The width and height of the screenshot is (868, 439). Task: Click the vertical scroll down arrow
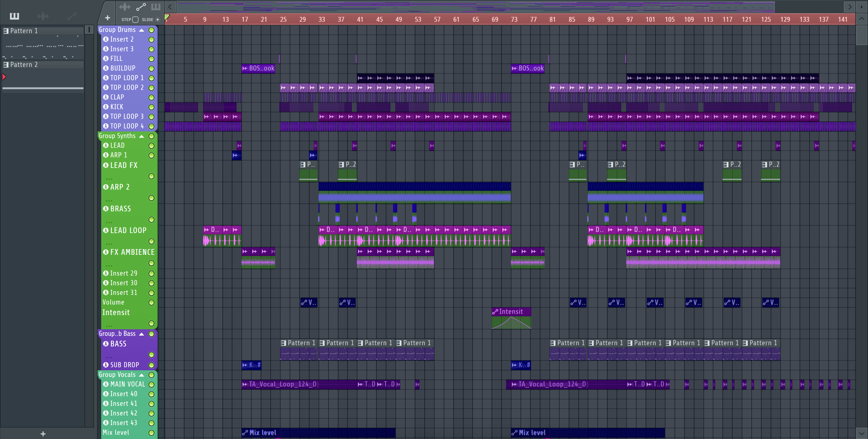[861, 433]
